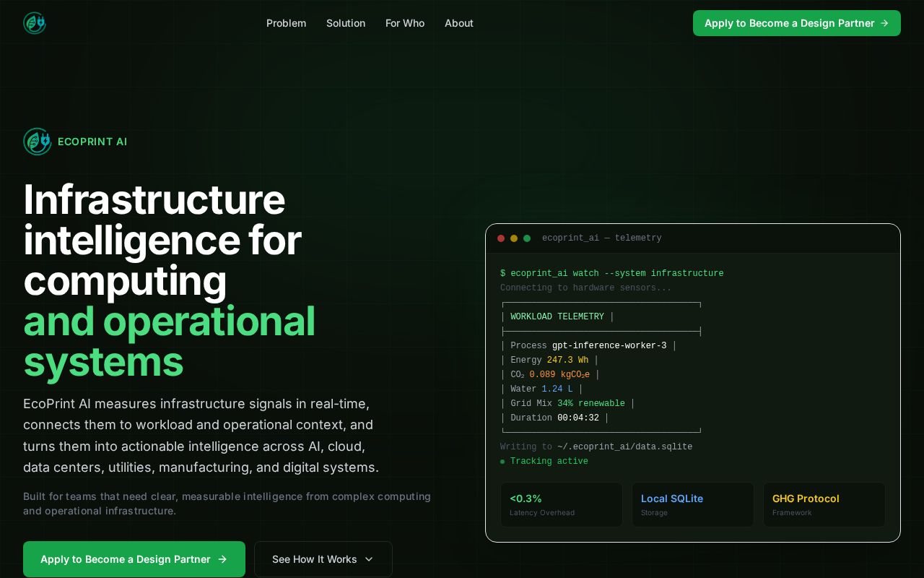Screen dimensions: 924x578
Task: Click the navbar Apply to Become a Design Partner button
Action: tap(797, 23)
